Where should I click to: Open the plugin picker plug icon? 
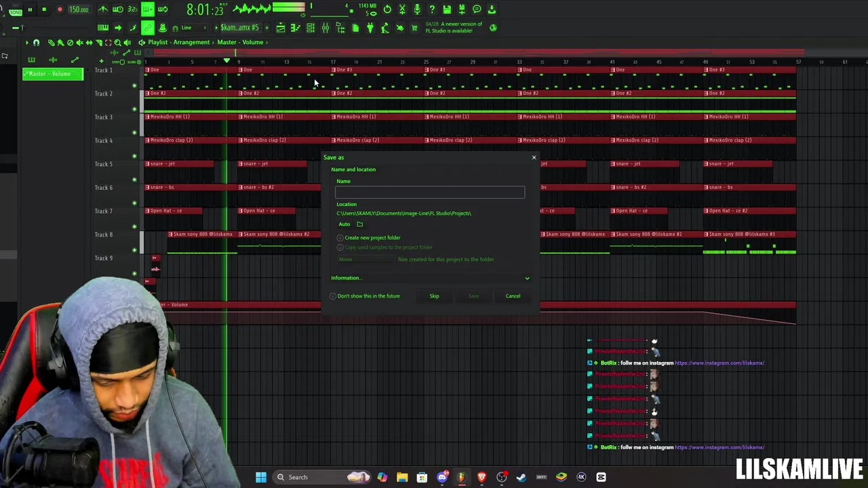pyautogui.click(x=370, y=28)
